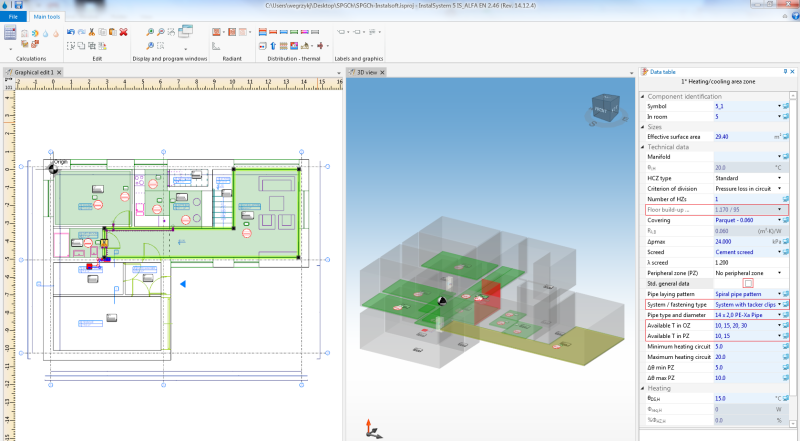Click the Undo arrow icon in Edit group
Screen dimensions: 800x441
[x=70, y=32]
